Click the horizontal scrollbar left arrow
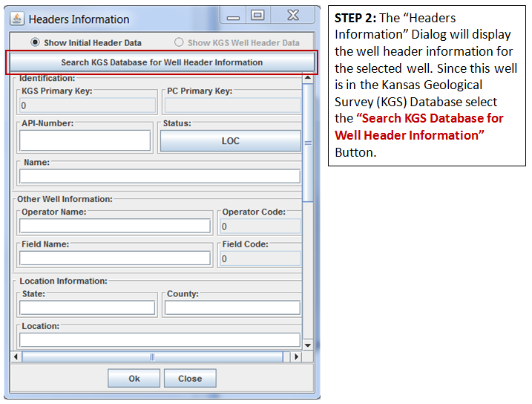This screenshot has width=532, height=404. 16,356
